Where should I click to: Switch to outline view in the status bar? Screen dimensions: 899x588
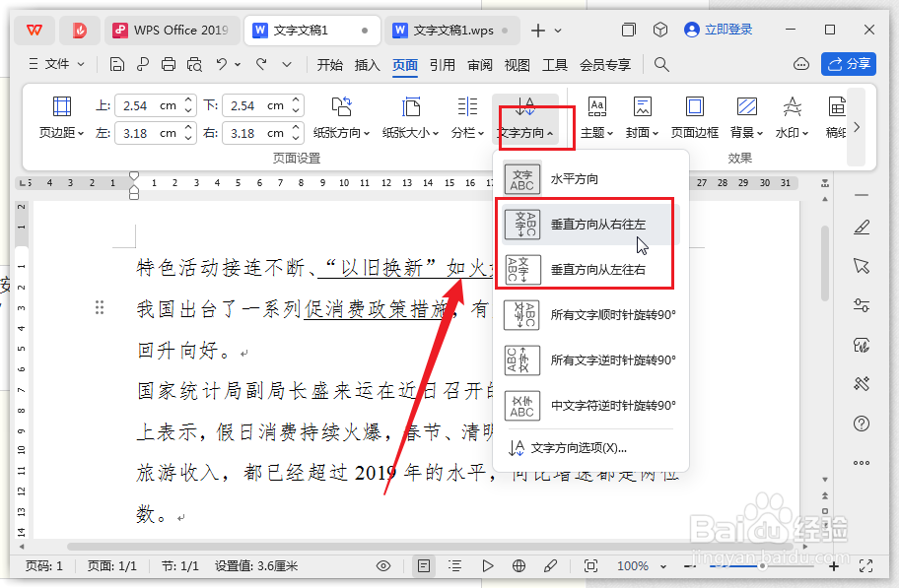455,566
